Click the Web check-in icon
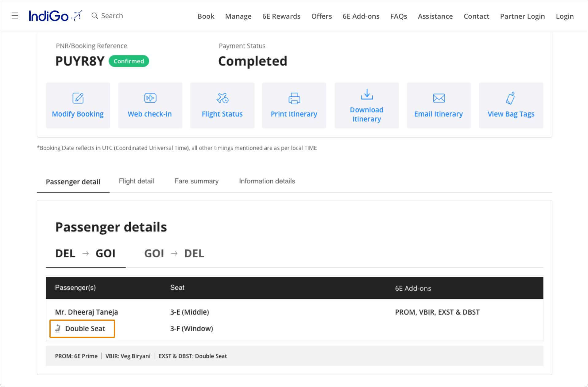This screenshot has width=588, height=387. point(150,98)
